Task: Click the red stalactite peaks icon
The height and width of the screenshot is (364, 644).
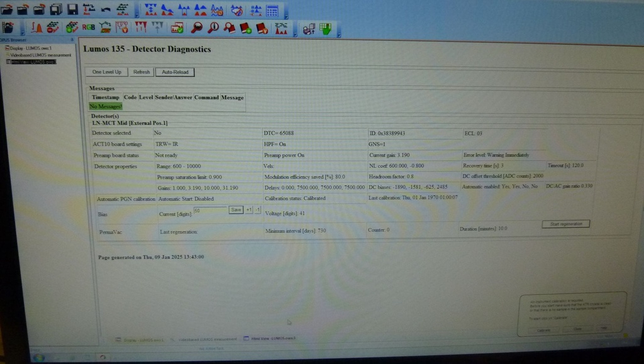Action: tap(140, 28)
